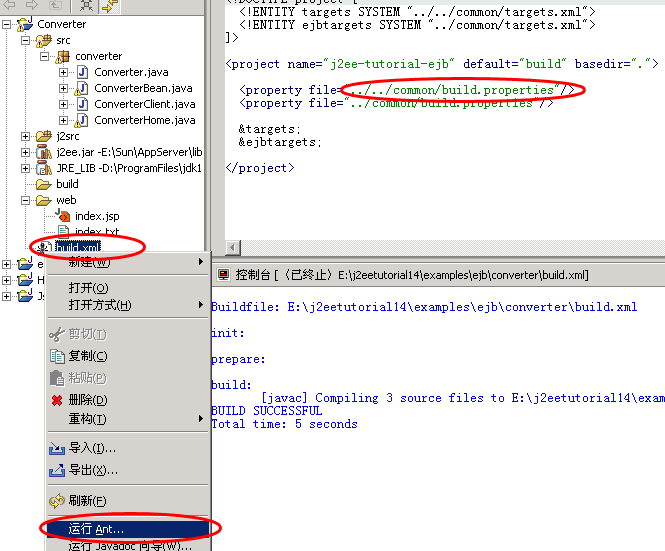Click the clipboard Paste icon in context menu
Image resolution: width=665 pixels, height=551 pixels.
pos(57,378)
